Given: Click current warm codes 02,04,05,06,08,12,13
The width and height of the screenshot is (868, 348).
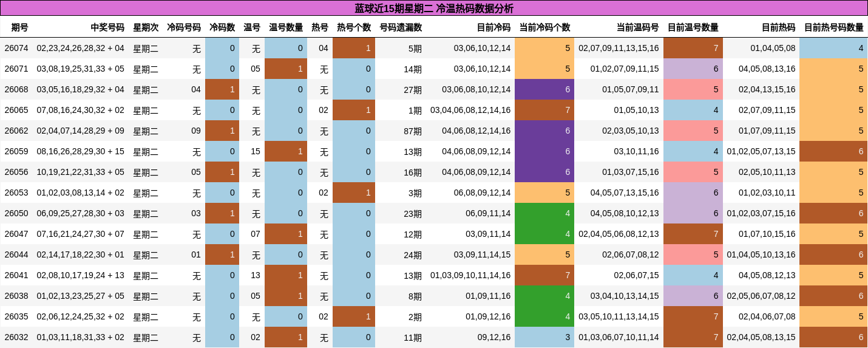Looking at the screenshot, I should point(619,234).
